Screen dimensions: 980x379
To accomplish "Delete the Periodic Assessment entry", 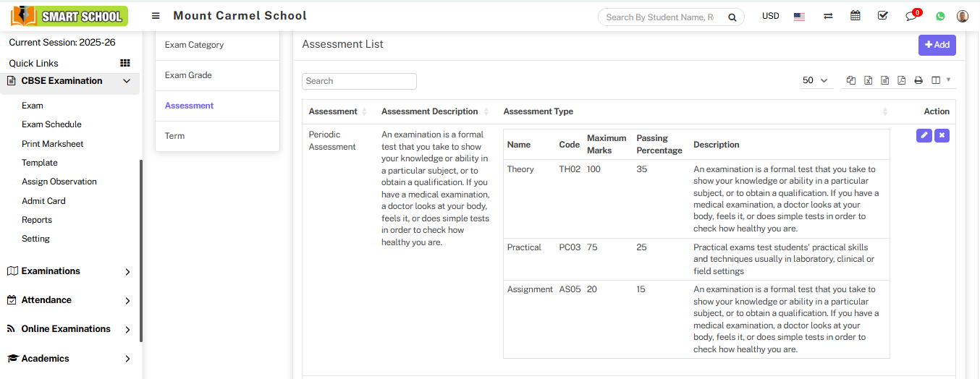I will (942, 135).
